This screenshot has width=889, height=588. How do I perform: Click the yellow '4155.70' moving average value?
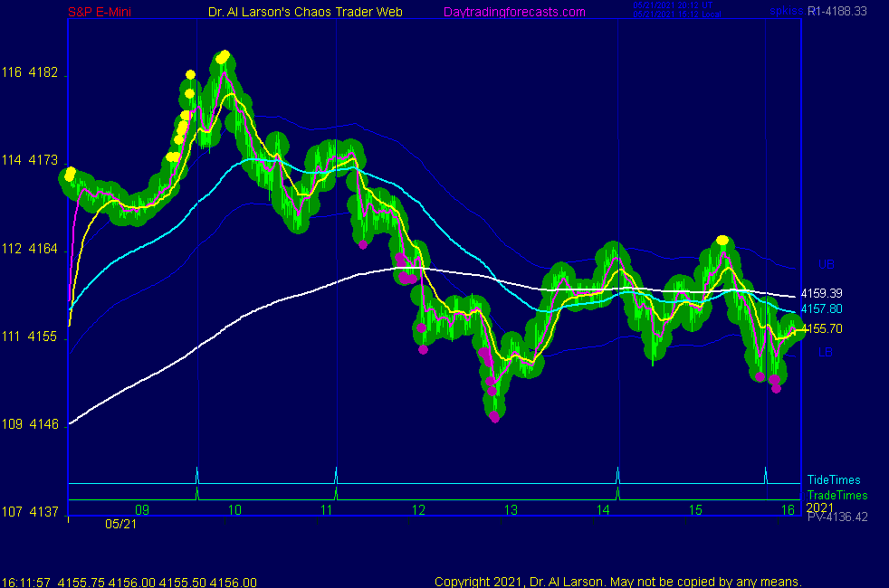[x=821, y=328]
